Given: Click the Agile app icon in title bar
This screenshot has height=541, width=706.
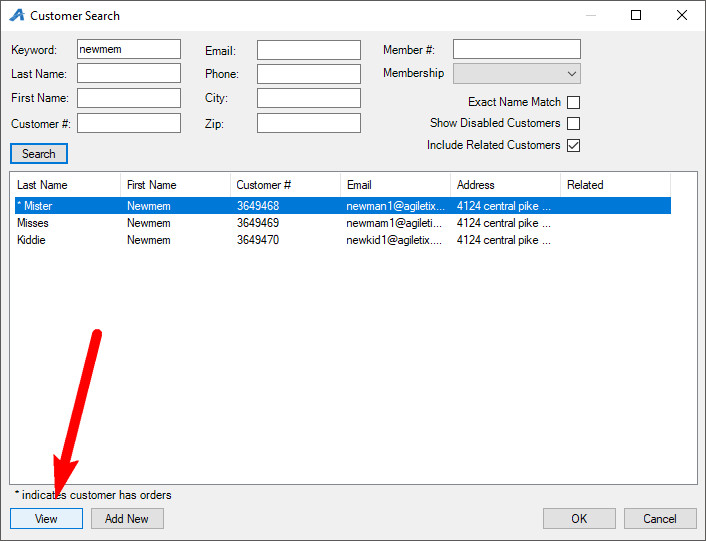Looking at the screenshot, I should click(x=17, y=15).
